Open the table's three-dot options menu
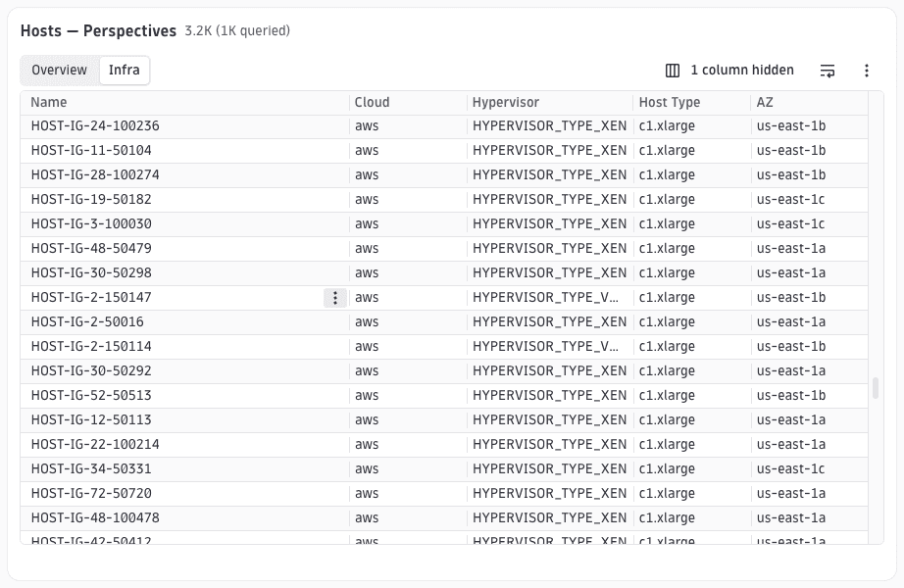This screenshot has height=588, width=904. click(x=867, y=71)
